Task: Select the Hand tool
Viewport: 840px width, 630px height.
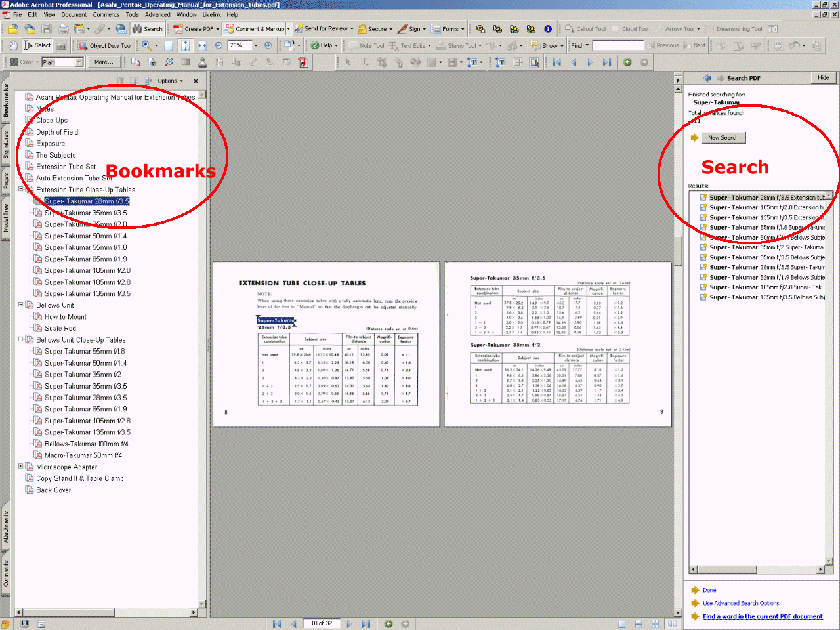Action: (x=13, y=45)
